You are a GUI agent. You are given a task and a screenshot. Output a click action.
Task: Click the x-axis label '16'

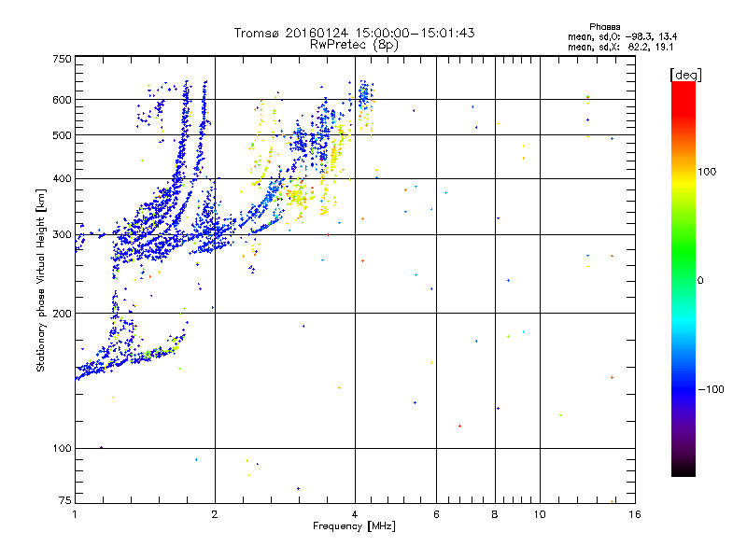635,514
